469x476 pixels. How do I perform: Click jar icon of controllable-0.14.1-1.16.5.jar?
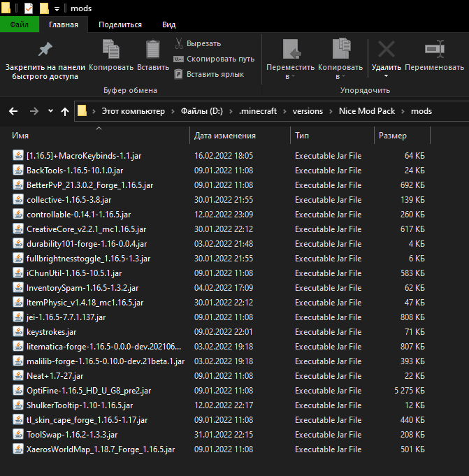(x=18, y=214)
